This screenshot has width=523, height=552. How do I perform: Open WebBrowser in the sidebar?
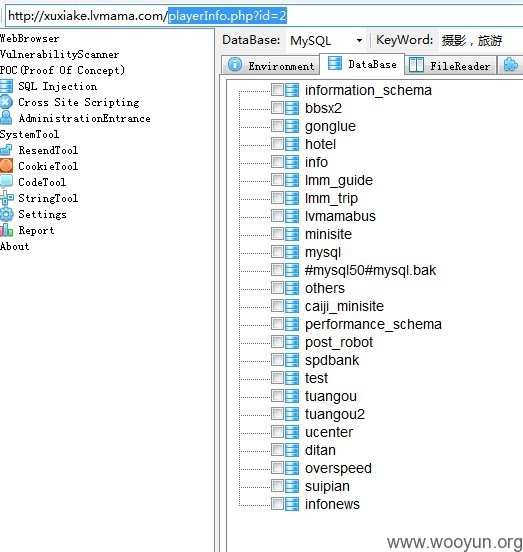(x=30, y=38)
